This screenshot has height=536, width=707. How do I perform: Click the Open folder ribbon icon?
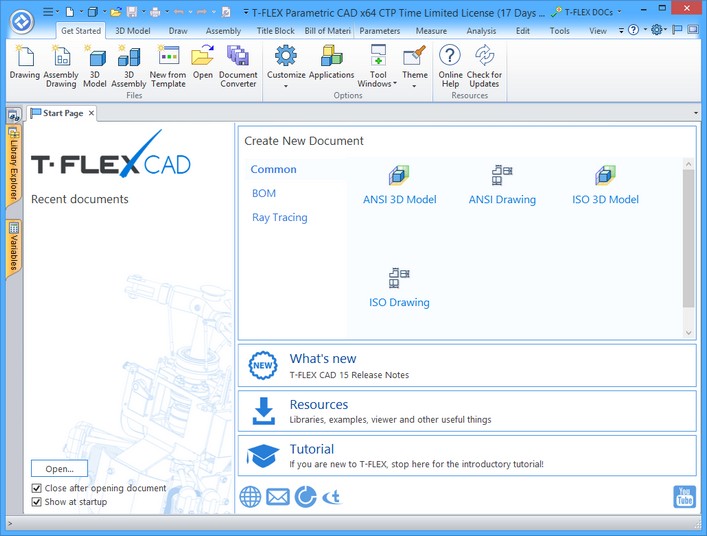click(202, 62)
